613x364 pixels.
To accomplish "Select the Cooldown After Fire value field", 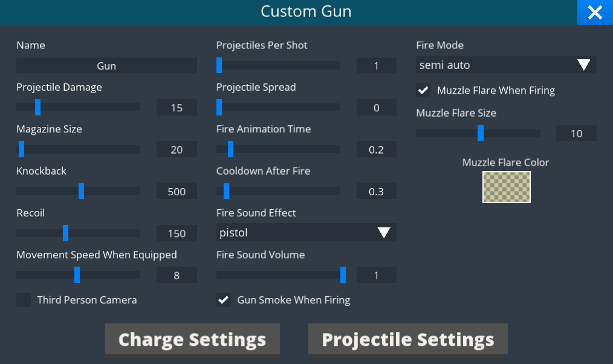I will [x=376, y=192].
